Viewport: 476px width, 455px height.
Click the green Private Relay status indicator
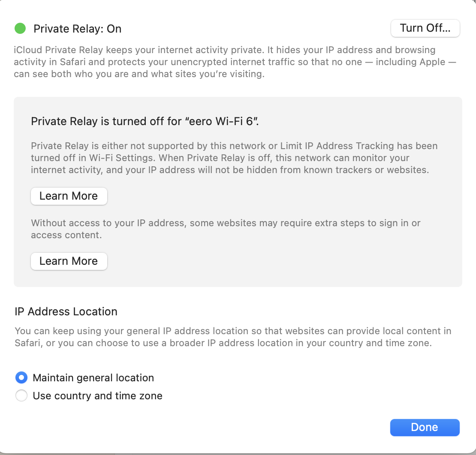20,29
